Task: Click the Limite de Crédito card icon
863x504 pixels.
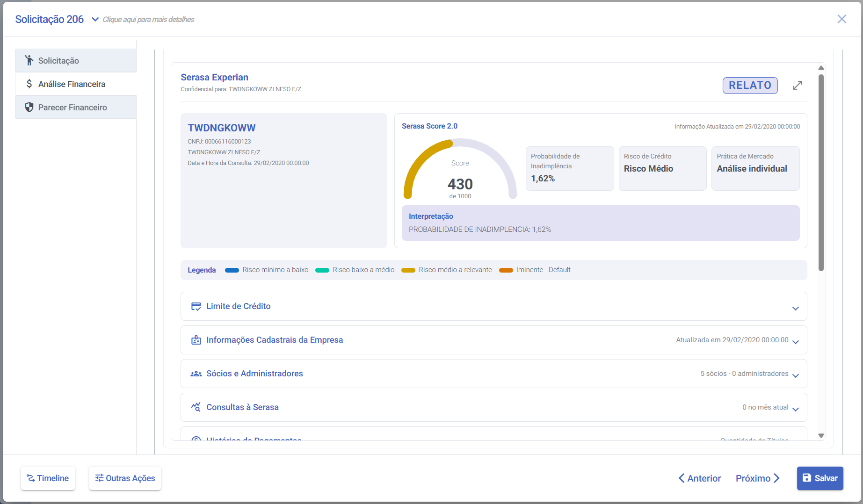Action: point(196,306)
